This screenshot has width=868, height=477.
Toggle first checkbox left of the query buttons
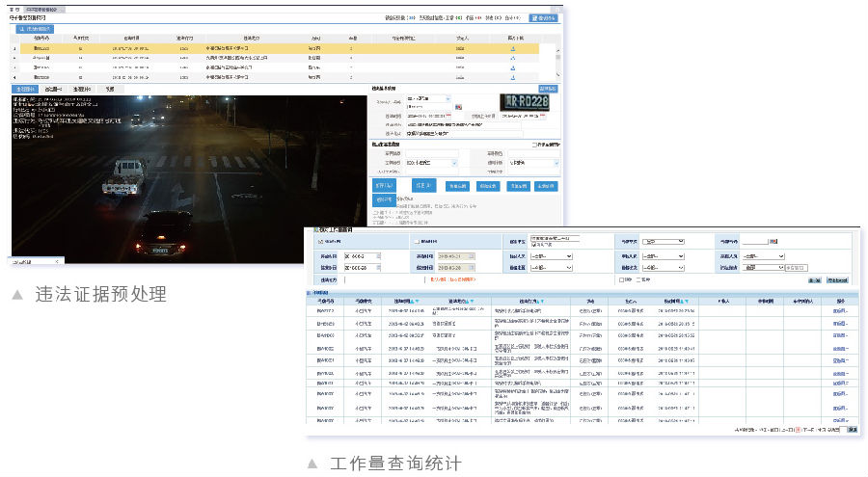tap(622, 280)
